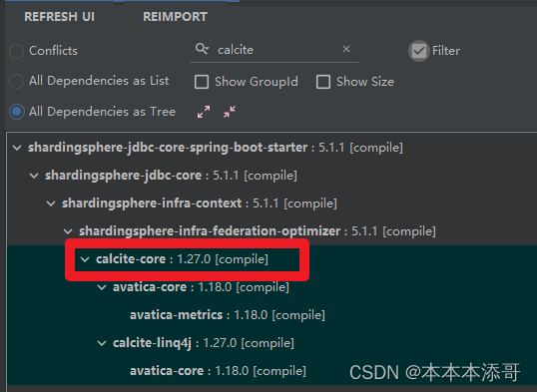Viewport: 537px width, 392px height.
Task: Select avatica-metrics : 1.18.0 row
Action: (228, 315)
